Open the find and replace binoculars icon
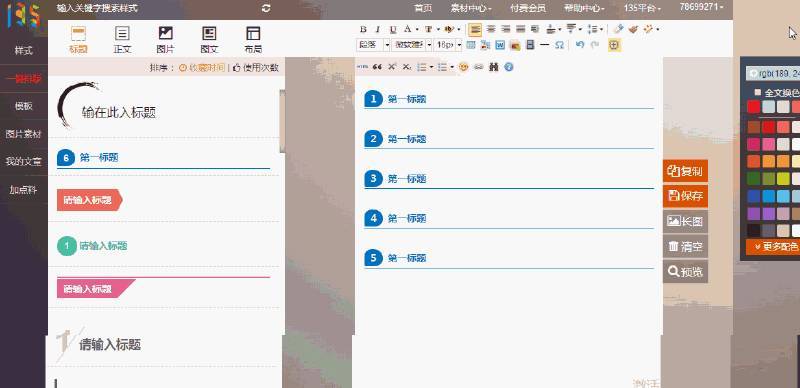This screenshot has height=388, width=800. click(x=493, y=67)
